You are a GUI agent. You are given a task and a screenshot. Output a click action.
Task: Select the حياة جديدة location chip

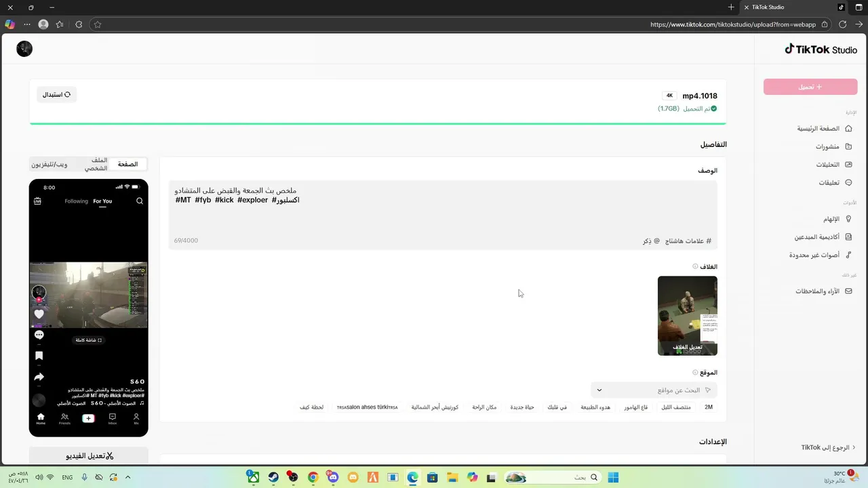tap(522, 407)
